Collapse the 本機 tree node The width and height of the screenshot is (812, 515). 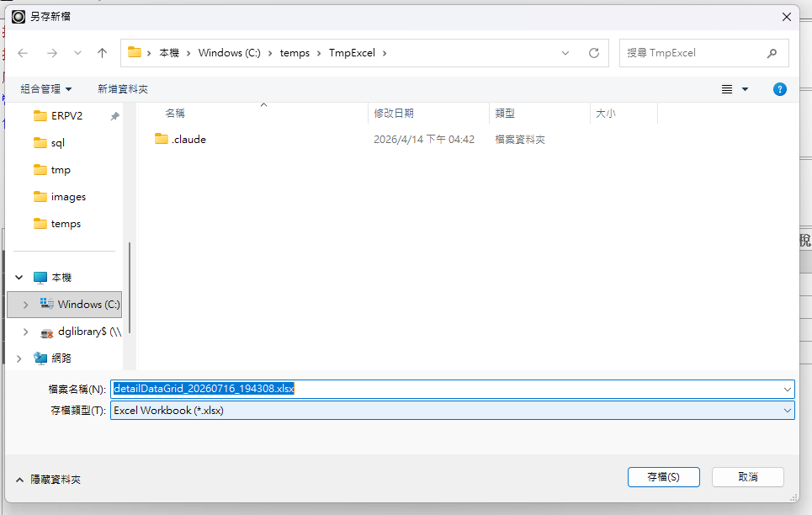pyautogui.click(x=19, y=277)
